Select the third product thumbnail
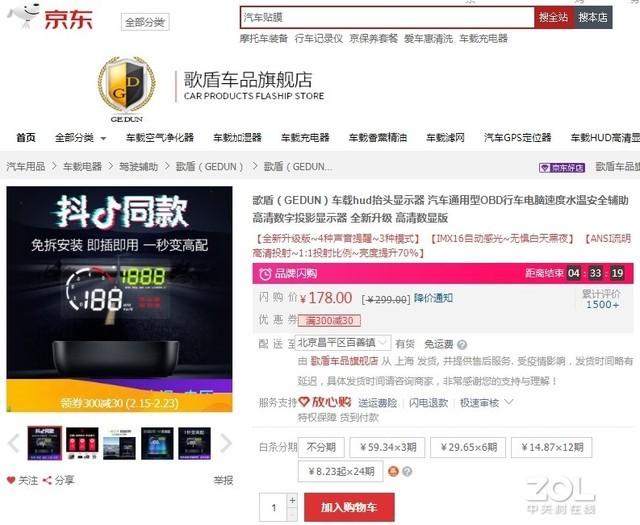640x525 pixels. pos(120,443)
